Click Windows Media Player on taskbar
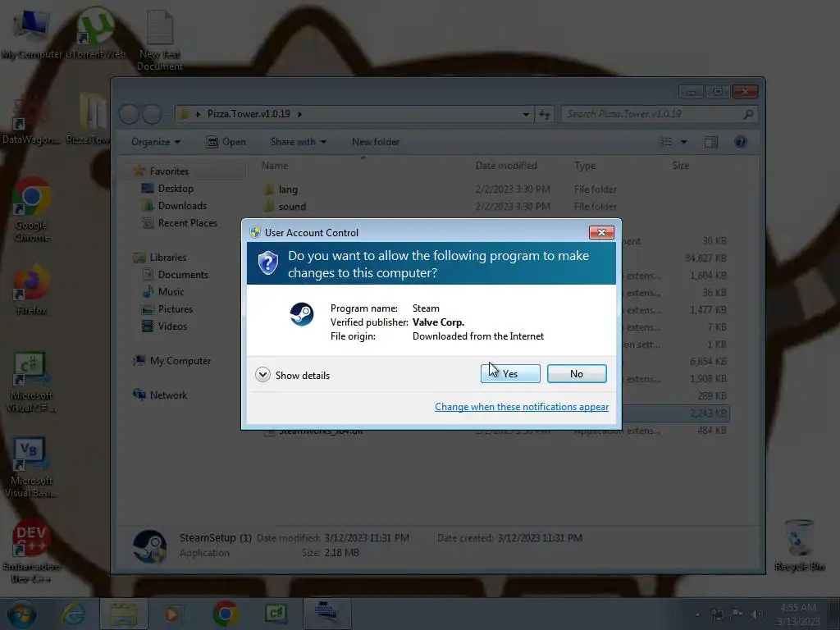Screen dimensions: 840x630 [x=172, y=614]
